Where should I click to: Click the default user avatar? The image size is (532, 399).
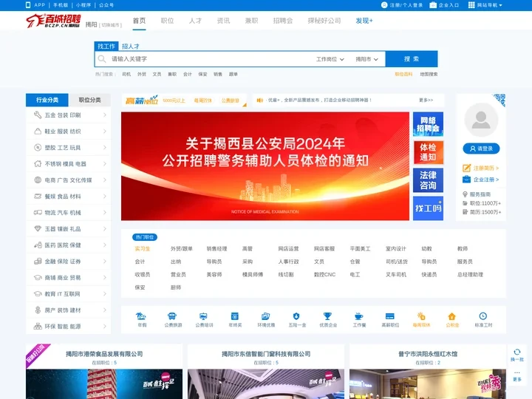pyautogui.click(x=481, y=120)
